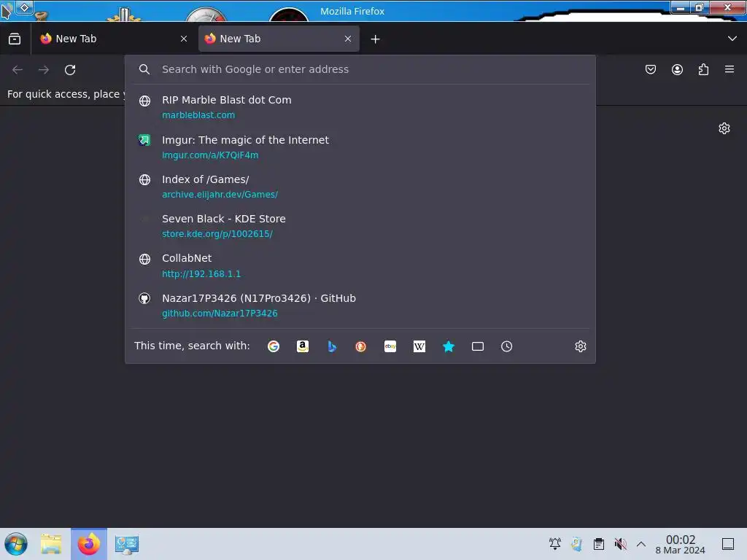747x560 pixels.
Task: Search this time with Google
Action: click(x=274, y=346)
